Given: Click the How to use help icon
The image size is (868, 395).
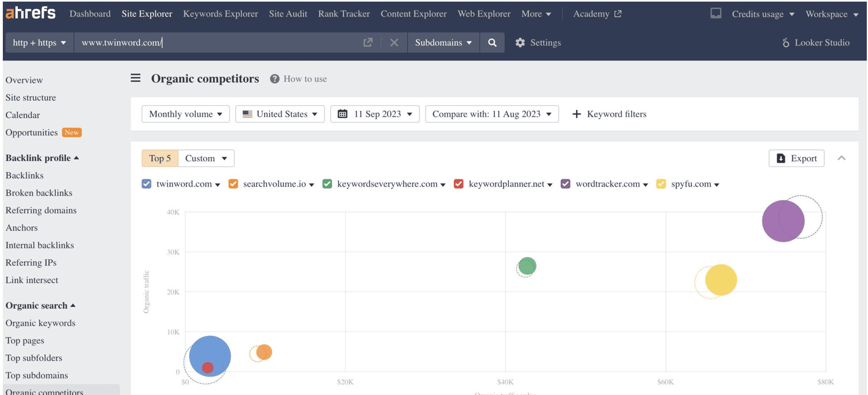Looking at the screenshot, I should [x=275, y=79].
